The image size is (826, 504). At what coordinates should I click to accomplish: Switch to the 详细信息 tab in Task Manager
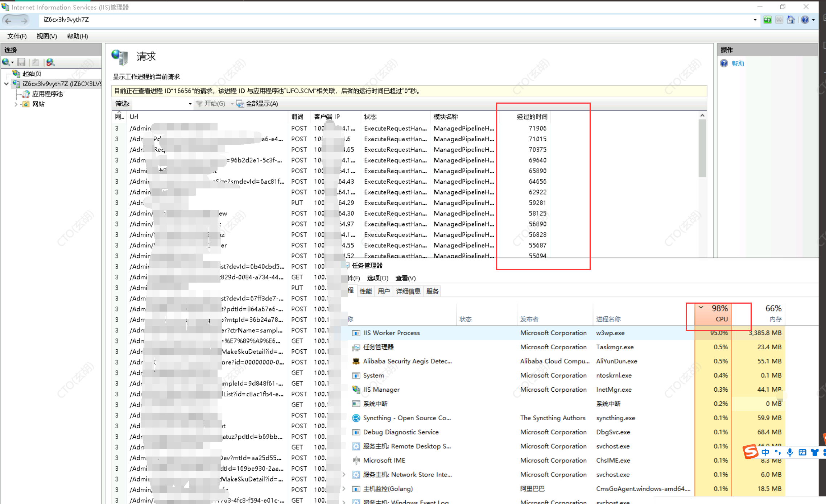pyautogui.click(x=408, y=291)
